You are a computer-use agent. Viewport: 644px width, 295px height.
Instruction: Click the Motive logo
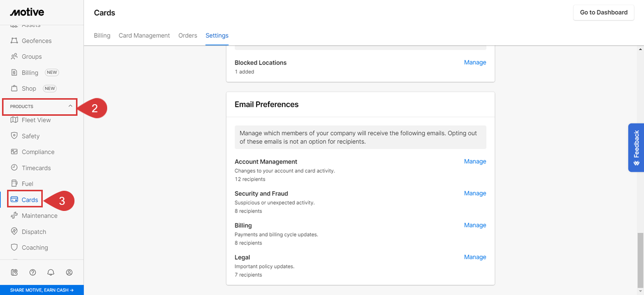point(27,12)
